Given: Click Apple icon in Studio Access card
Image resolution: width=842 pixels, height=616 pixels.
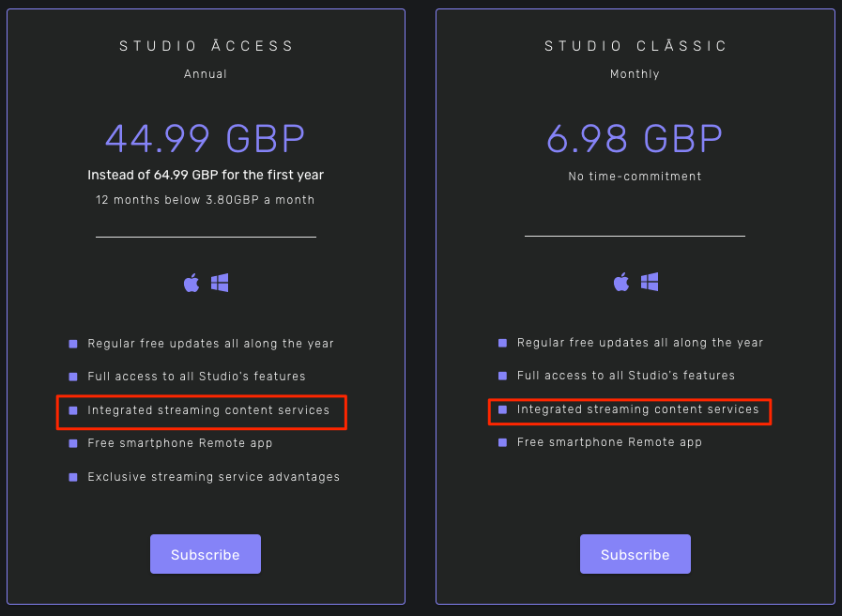Looking at the screenshot, I should (x=191, y=283).
